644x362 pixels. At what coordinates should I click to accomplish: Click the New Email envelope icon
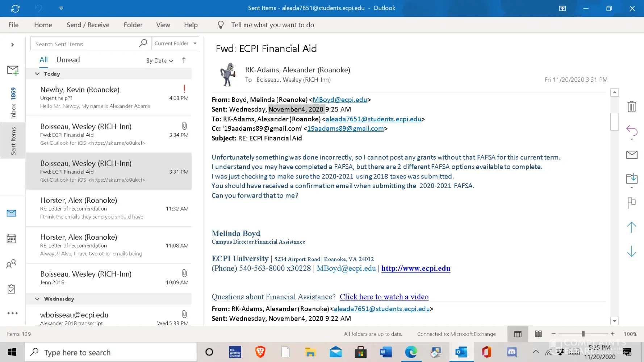pyautogui.click(x=13, y=70)
